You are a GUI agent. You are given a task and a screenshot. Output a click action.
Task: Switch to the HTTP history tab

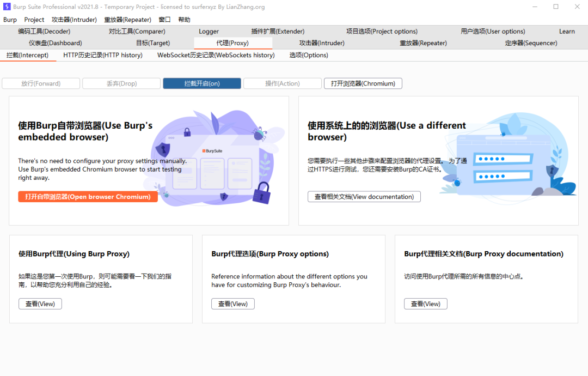click(103, 55)
